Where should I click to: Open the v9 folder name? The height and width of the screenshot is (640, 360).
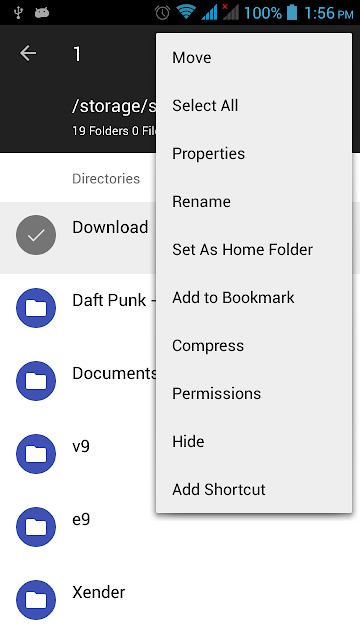tap(81, 447)
